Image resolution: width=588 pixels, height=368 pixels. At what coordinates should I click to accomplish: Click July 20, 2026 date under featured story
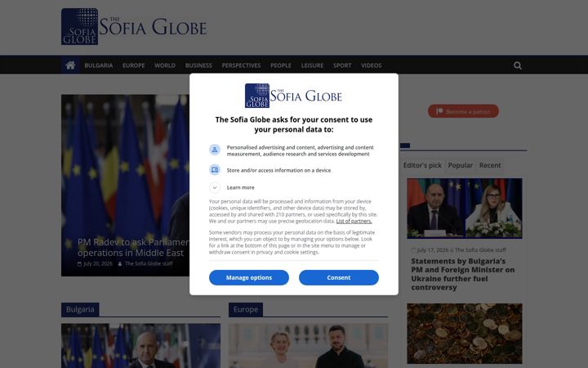point(97,263)
